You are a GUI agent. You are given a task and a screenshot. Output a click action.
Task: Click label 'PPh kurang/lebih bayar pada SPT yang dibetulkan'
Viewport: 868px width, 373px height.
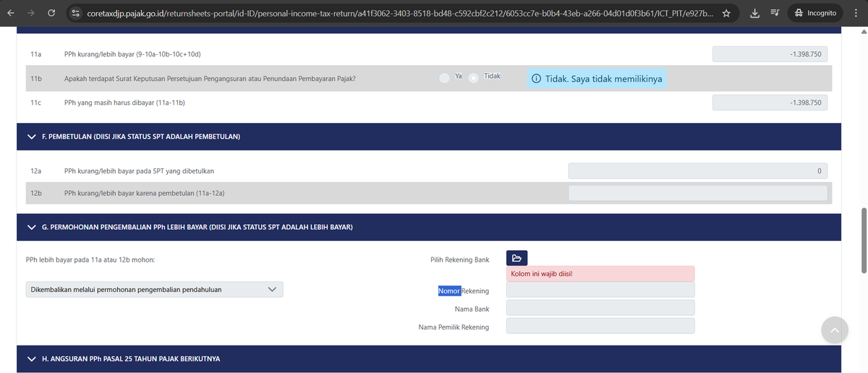(x=139, y=171)
